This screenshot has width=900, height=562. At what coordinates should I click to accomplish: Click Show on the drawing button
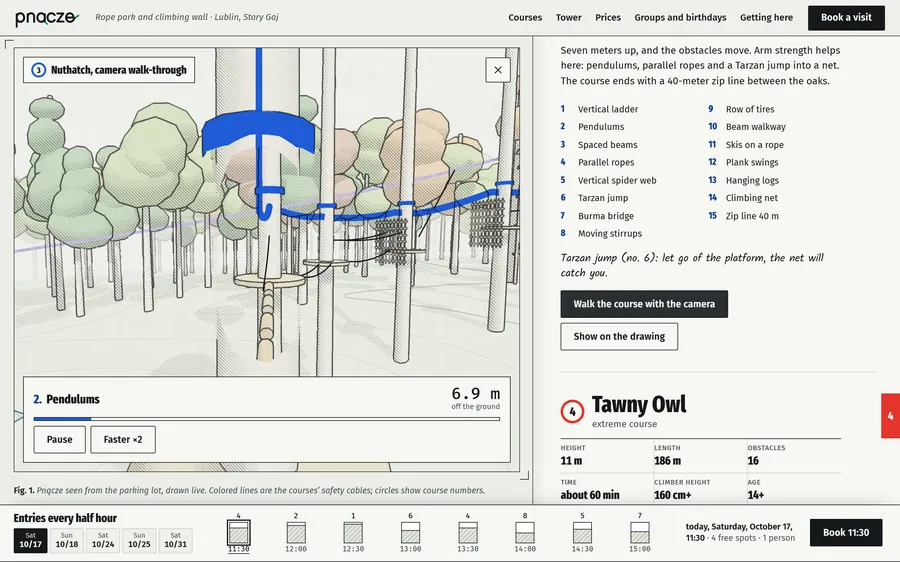click(x=619, y=336)
